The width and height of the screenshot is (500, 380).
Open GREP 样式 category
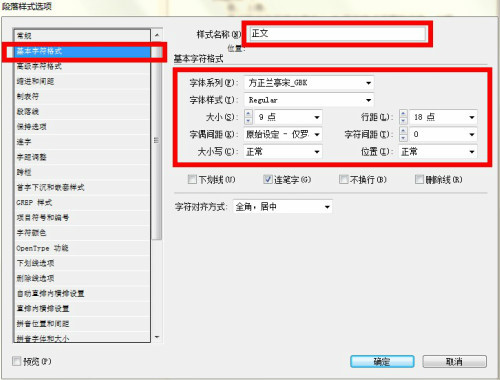[x=82, y=202]
